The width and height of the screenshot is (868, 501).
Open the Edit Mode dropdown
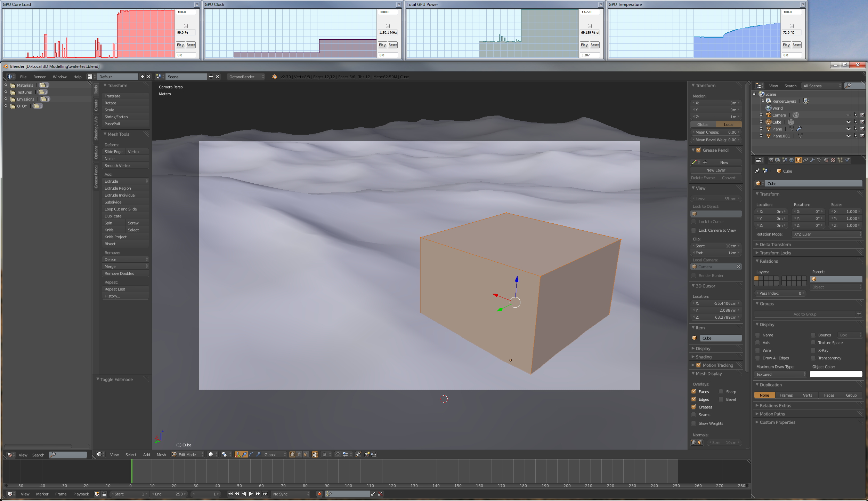pos(188,455)
